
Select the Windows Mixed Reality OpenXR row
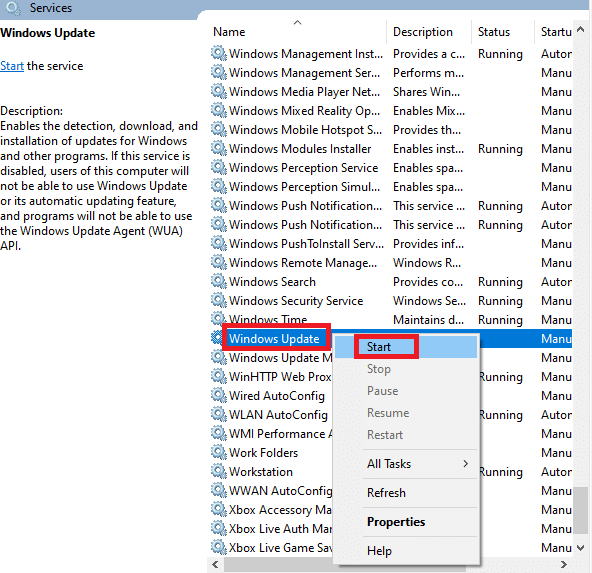pyautogui.click(x=391, y=111)
